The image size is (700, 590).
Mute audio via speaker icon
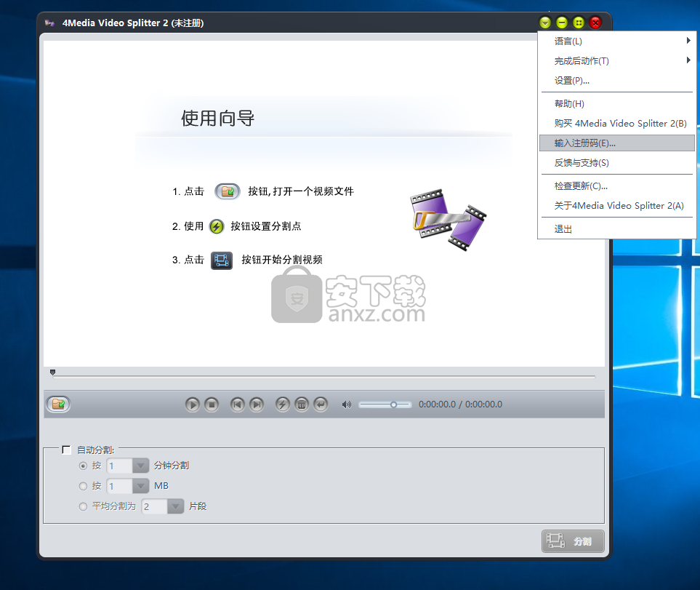coord(347,404)
